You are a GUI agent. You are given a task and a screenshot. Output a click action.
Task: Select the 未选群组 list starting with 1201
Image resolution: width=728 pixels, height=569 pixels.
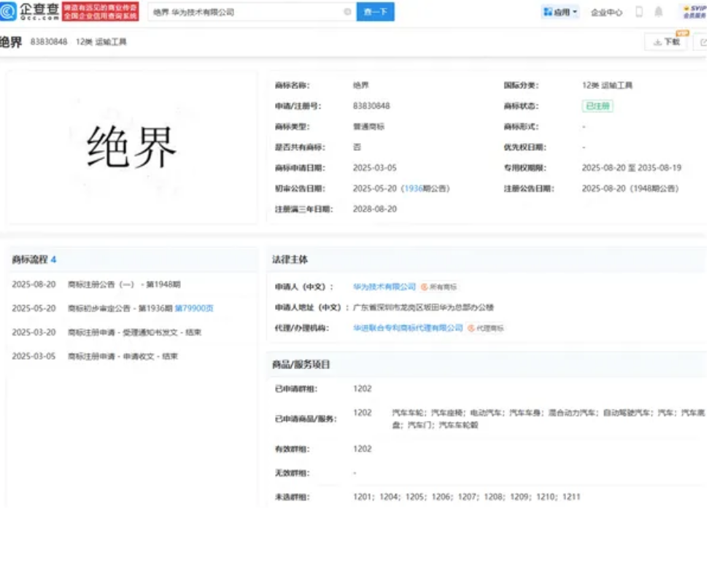[x=467, y=497]
